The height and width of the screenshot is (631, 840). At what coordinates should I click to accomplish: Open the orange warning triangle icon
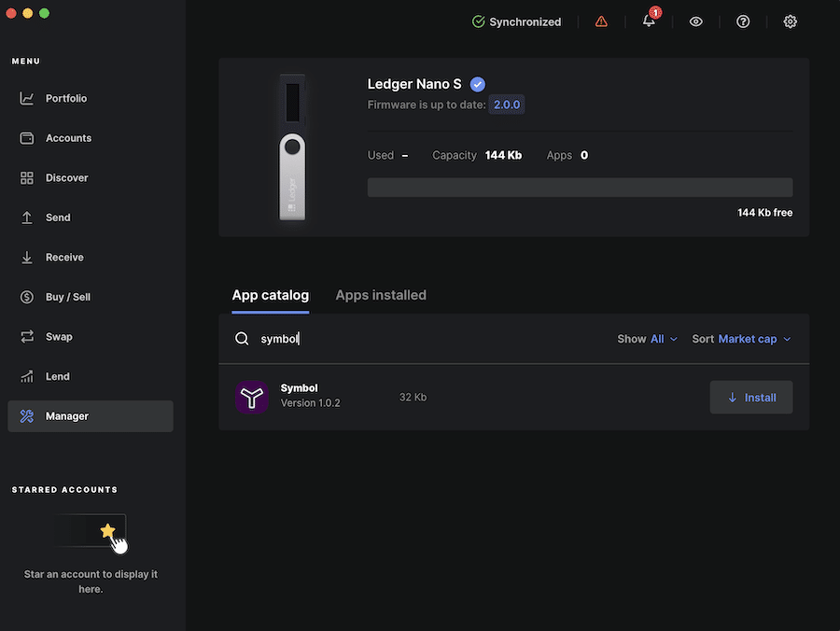[x=601, y=21]
